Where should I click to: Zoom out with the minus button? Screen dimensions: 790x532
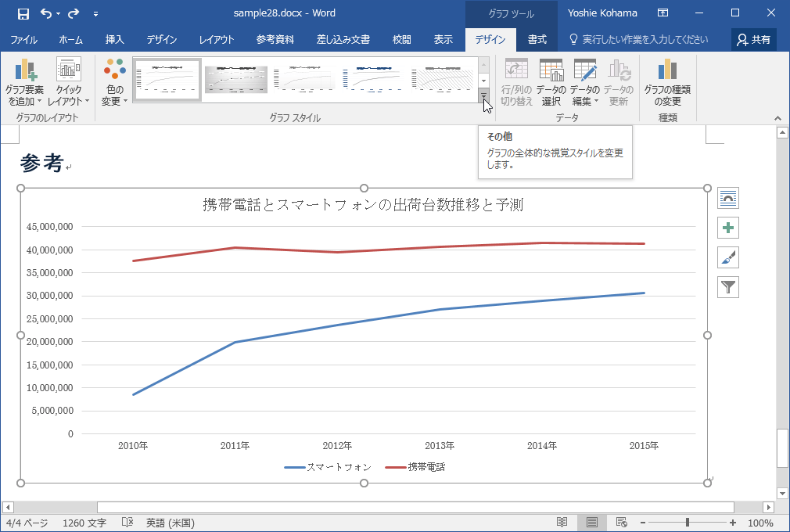(x=642, y=523)
